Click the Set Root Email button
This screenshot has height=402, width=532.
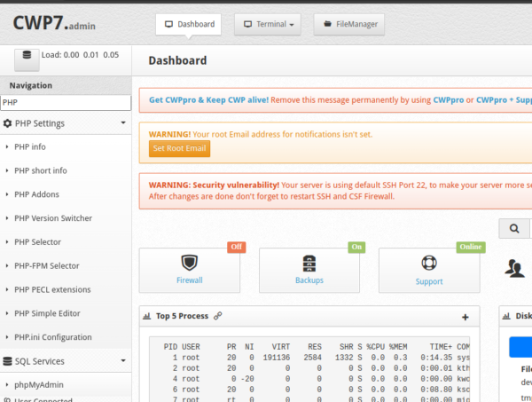[179, 148]
